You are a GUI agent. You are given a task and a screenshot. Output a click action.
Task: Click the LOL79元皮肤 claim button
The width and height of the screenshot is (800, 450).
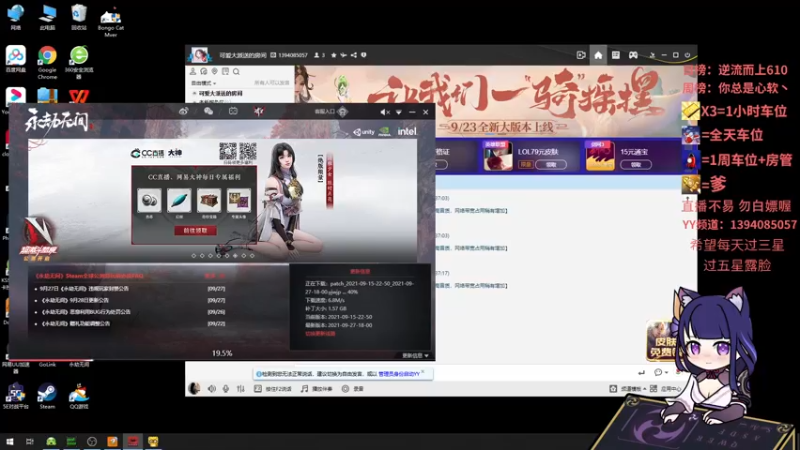click(x=551, y=165)
